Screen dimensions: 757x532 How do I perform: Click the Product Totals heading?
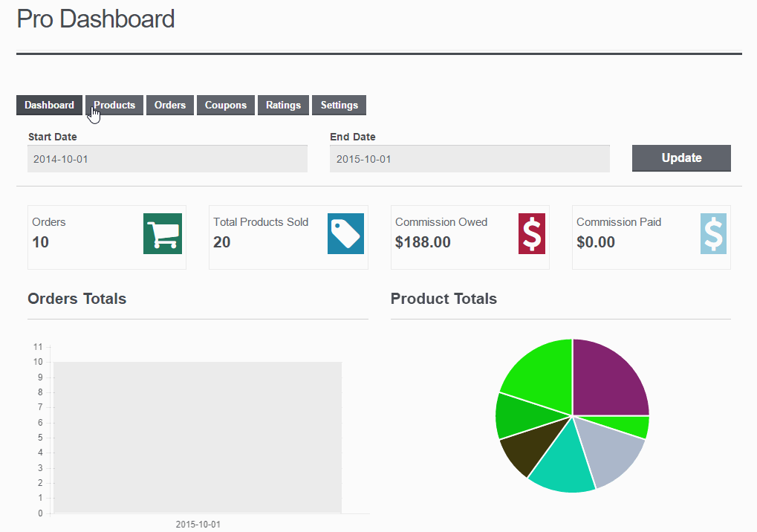(444, 299)
